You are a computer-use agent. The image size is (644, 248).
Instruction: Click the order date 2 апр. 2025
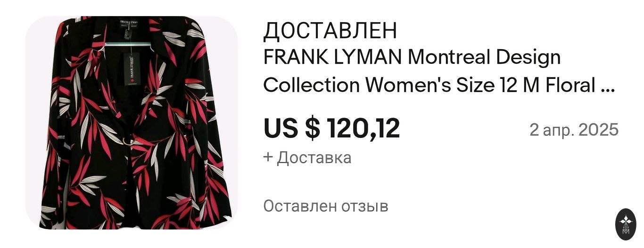click(x=574, y=129)
